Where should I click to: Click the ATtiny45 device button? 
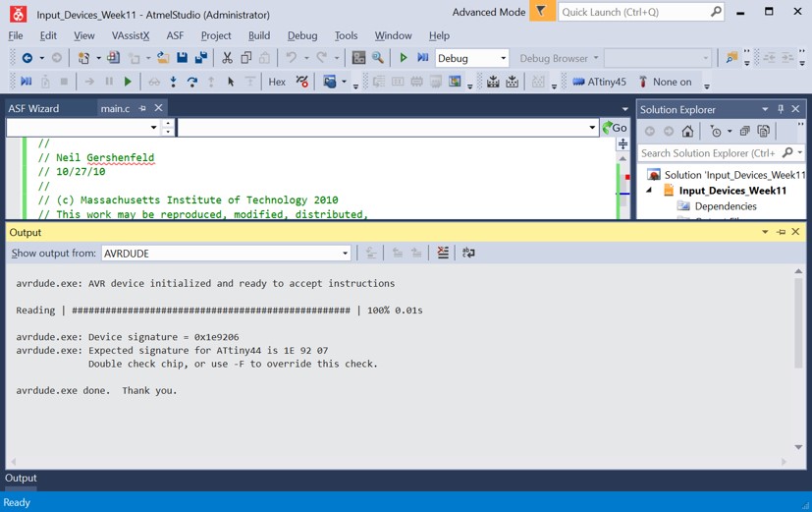[x=599, y=82]
